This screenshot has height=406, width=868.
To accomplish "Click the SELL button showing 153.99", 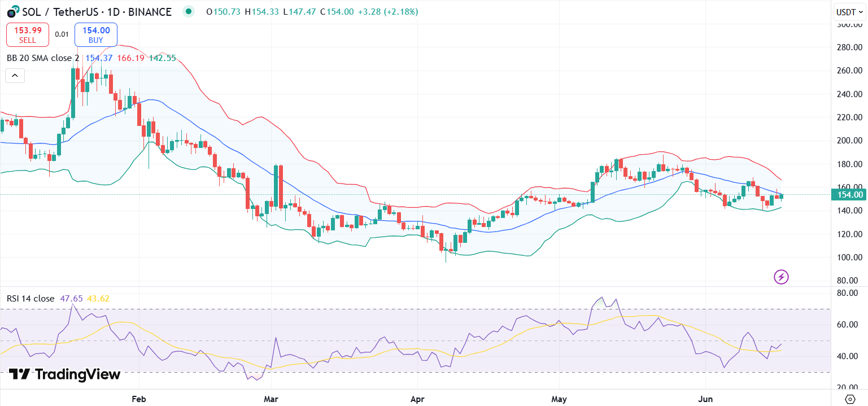I will 27,34.
